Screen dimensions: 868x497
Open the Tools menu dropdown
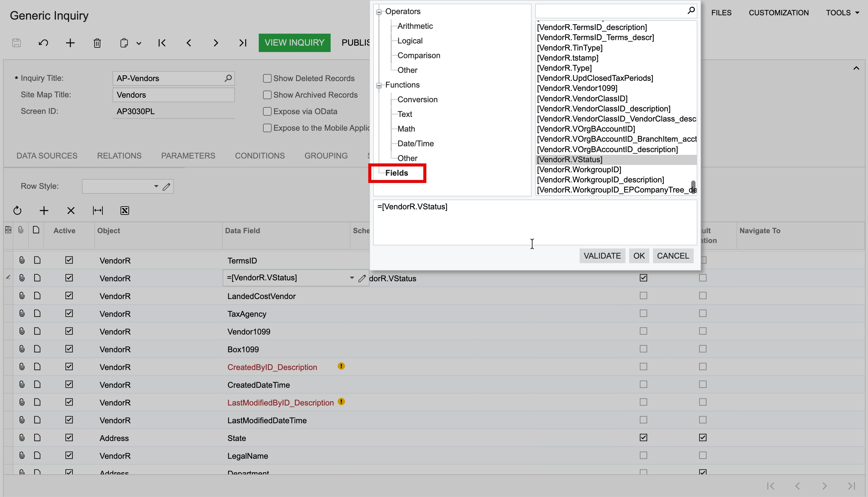pos(842,13)
